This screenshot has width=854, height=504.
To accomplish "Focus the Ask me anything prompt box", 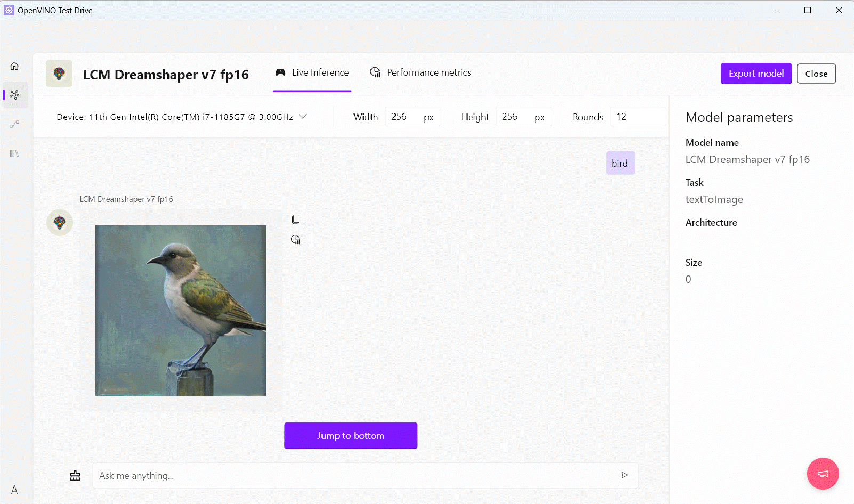I will click(x=365, y=476).
